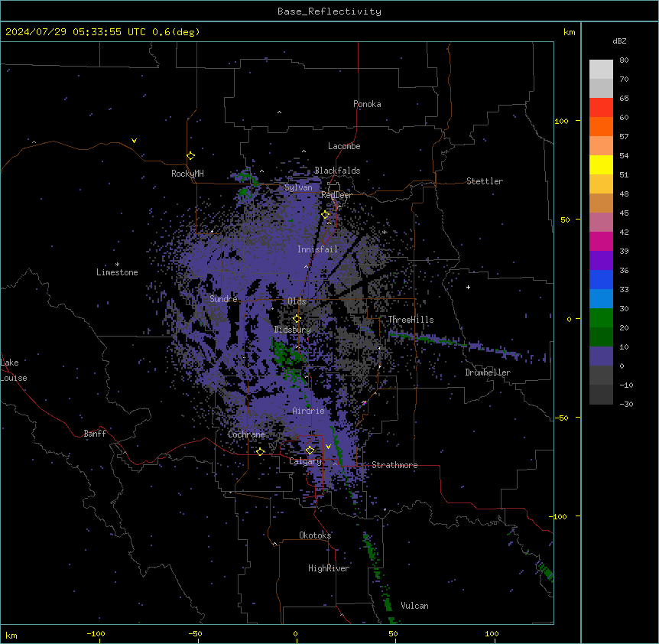Select the Vulcan label
Image resolution: width=659 pixels, height=644 pixels.
click(414, 606)
